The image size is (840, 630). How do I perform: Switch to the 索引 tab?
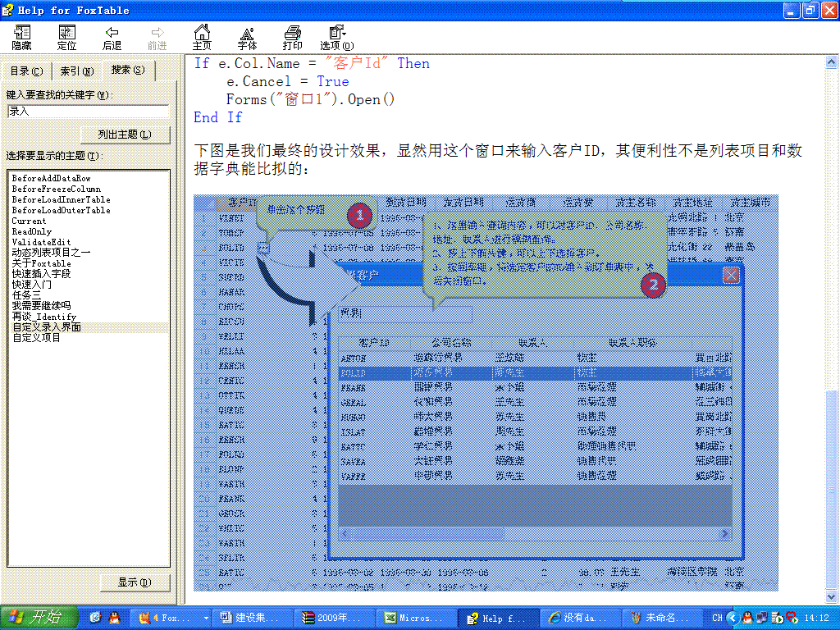[76, 71]
